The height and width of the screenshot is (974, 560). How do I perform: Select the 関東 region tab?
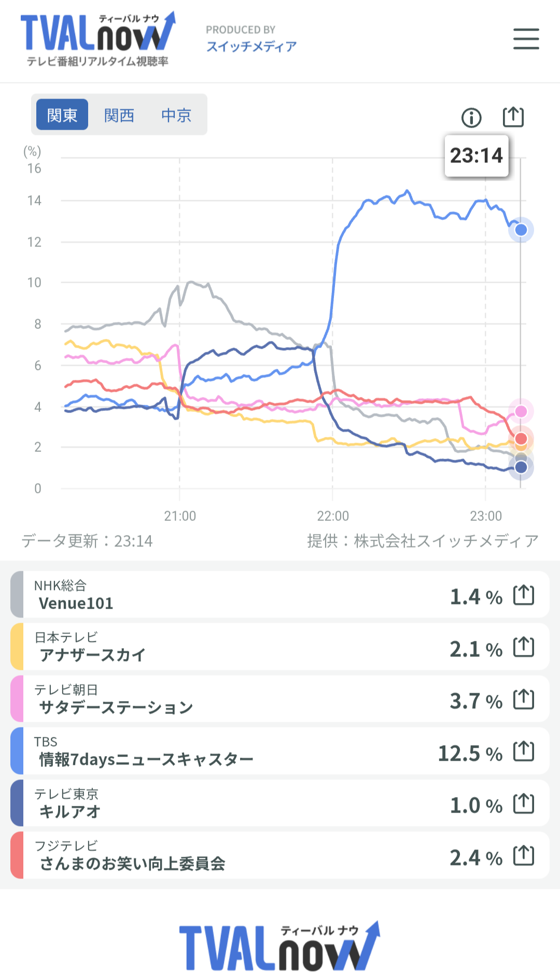tap(62, 115)
